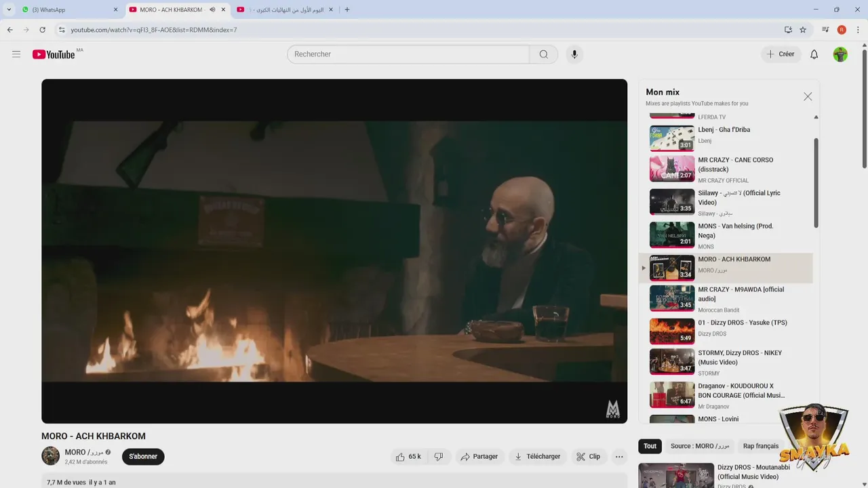Close the WhatsApp tab
This screenshot has width=868, height=488.
tap(115, 9)
